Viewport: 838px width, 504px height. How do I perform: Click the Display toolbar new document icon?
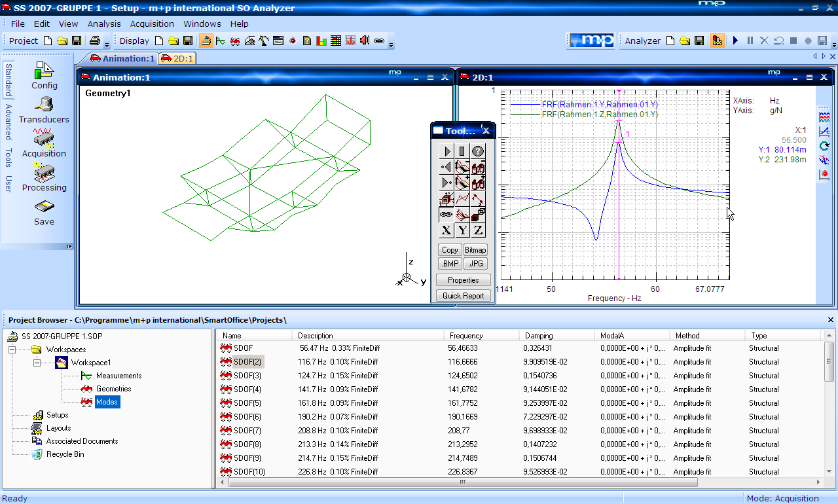pyautogui.click(x=159, y=41)
